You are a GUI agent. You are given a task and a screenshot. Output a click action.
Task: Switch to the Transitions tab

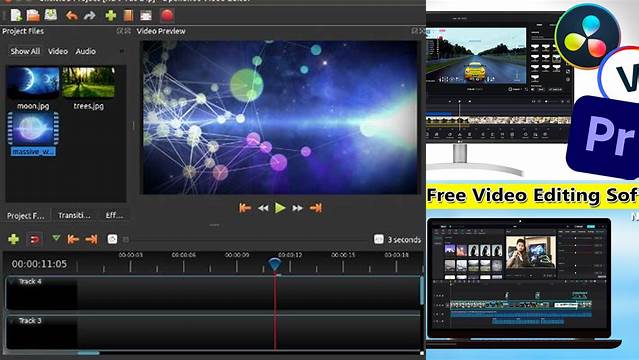[x=74, y=215]
